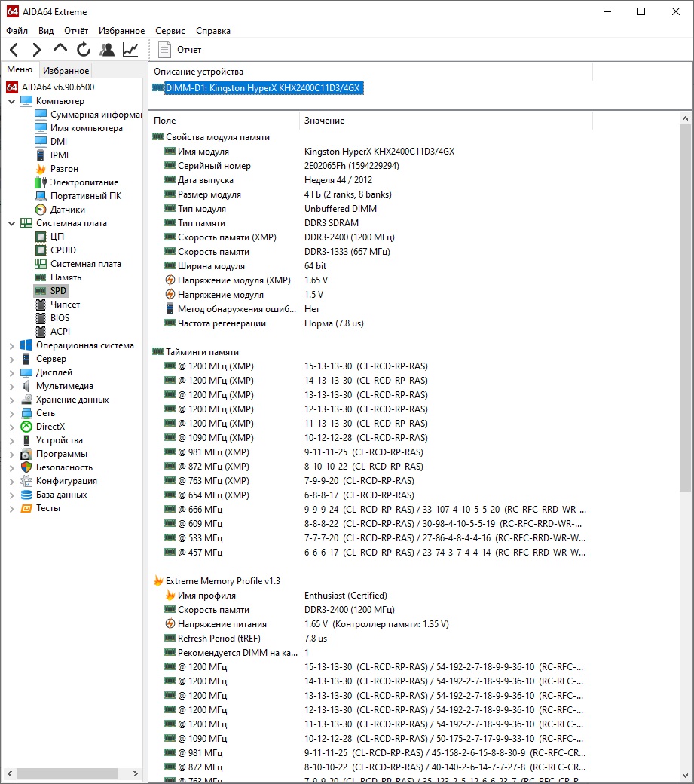Click the Метод обнаружения ошибок device icon

170,308
